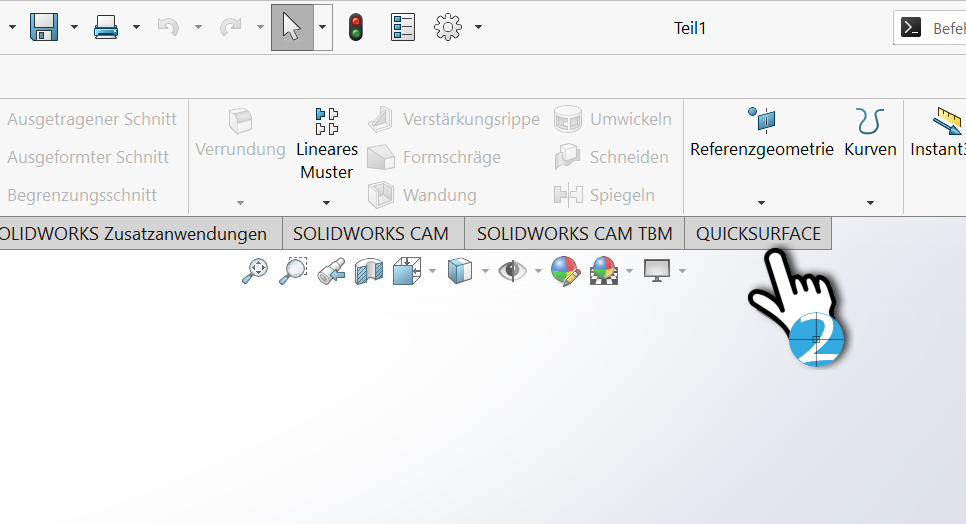Expand the View Orientation dropdown arrow
Screen dimensions: 966x524
432,271
